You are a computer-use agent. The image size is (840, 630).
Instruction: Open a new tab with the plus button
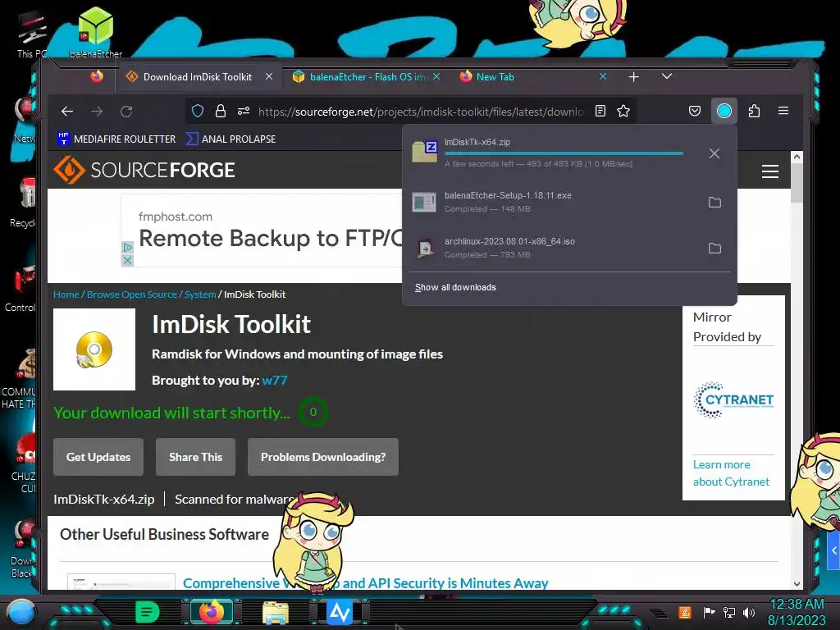[x=634, y=77]
